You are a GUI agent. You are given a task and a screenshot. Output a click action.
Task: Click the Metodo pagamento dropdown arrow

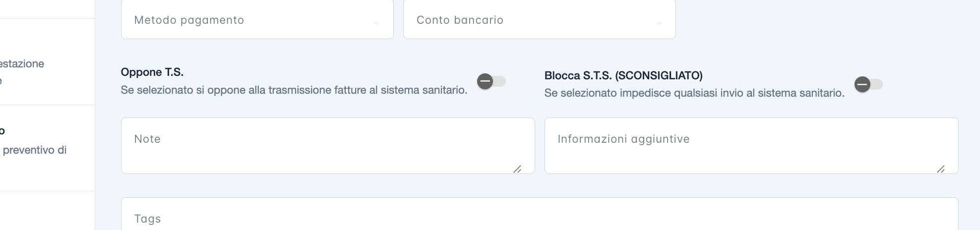point(376,23)
